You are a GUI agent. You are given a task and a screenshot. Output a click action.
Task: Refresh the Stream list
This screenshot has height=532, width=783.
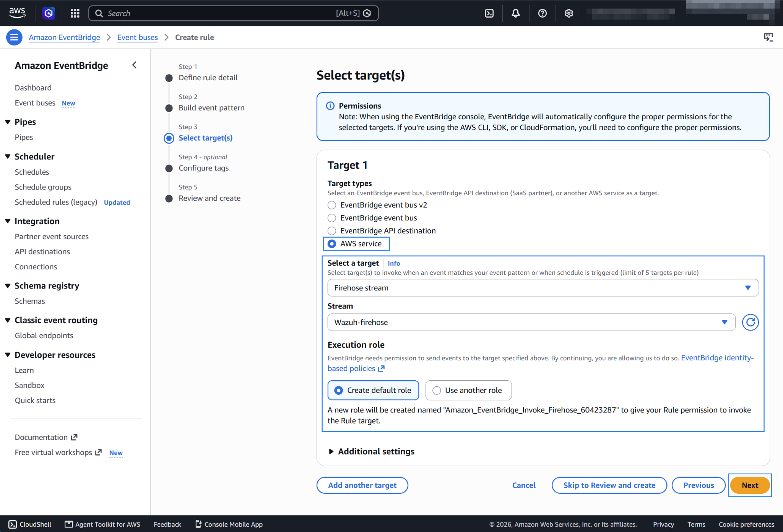pyautogui.click(x=750, y=322)
